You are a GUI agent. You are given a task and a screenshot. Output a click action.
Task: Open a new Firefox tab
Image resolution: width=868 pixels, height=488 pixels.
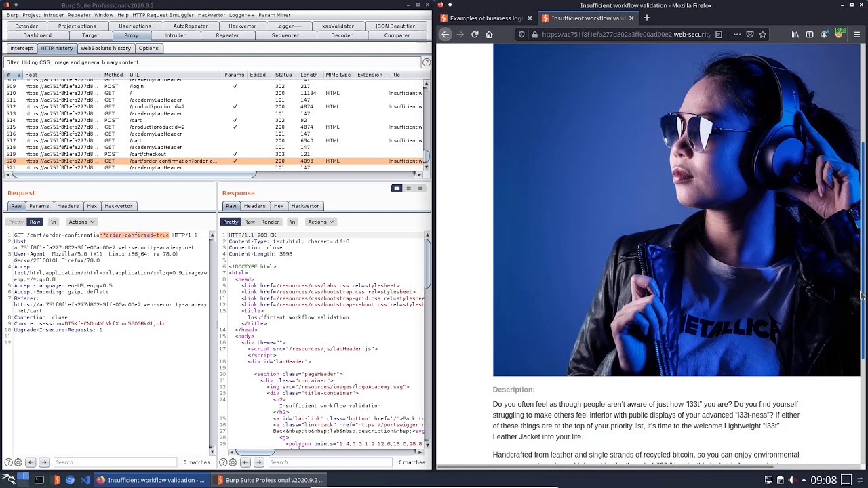(647, 18)
